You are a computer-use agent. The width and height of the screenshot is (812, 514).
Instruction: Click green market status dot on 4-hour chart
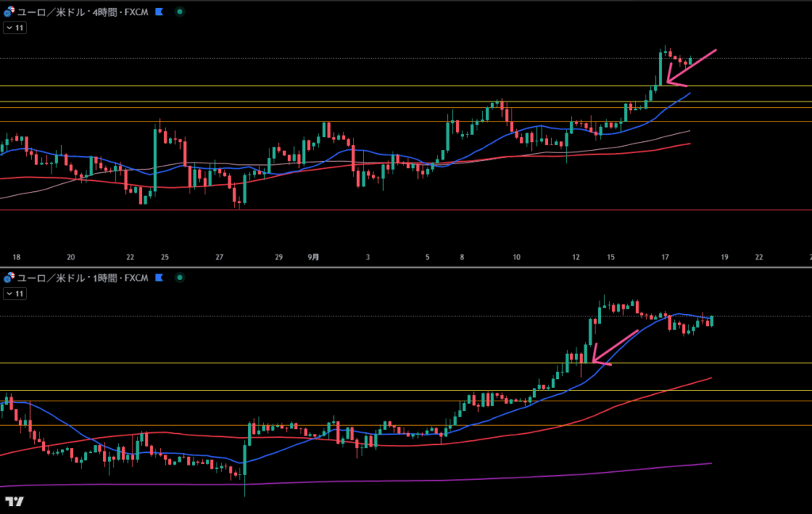[x=180, y=12]
